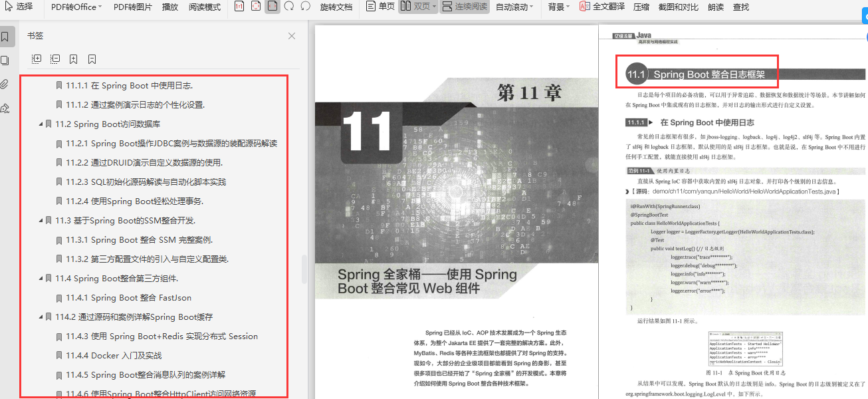The image size is (868, 399).
Task: Click the 书签 panel title
Action: [x=35, y=36]
